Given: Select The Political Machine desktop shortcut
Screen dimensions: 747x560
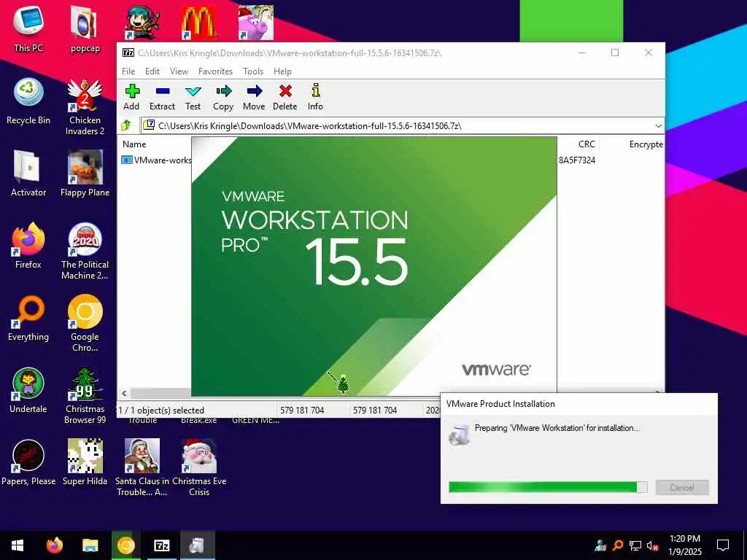Looking at the screenshot, I should (x=85, y=251).
